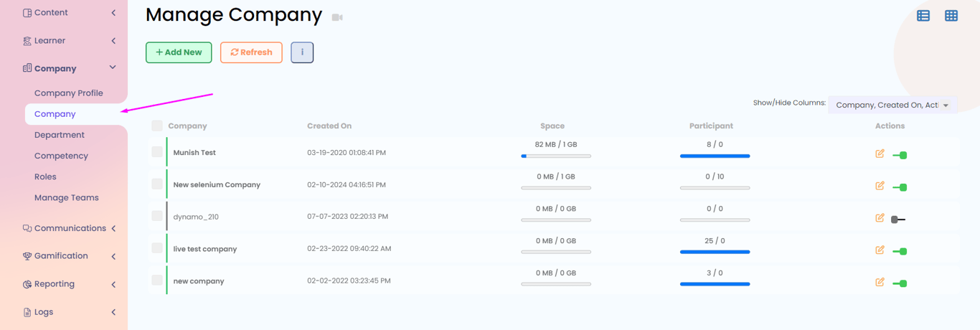The image size is (980, 330).
Task: Click the Company building icon in sidebar
Action: click(27, 68)
